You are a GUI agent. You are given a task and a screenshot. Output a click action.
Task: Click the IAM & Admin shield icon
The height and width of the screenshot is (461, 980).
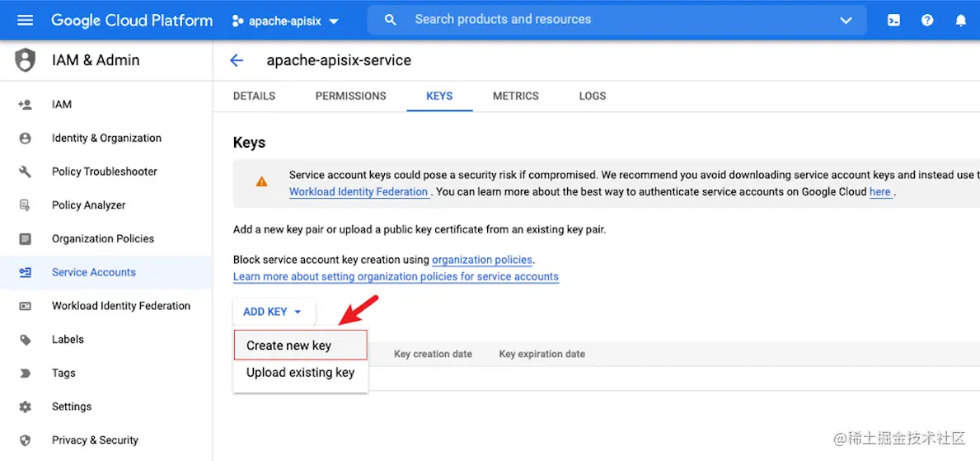(x=25, y=60)
